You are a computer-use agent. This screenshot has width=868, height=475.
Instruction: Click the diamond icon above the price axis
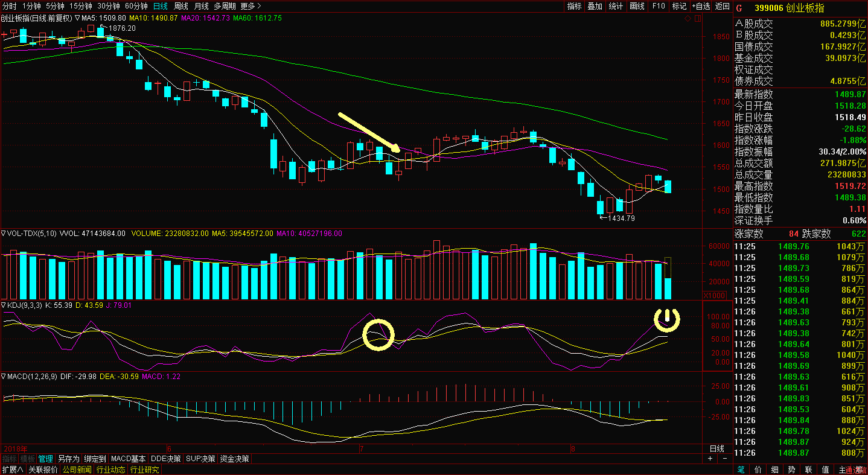tap(689, 18)
